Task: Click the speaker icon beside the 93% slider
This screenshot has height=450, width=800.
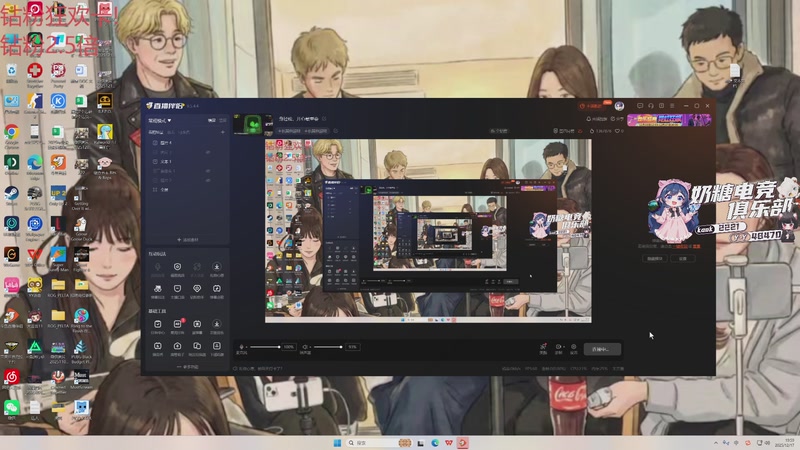Action: pyautogui.click(x=305, y=347)
